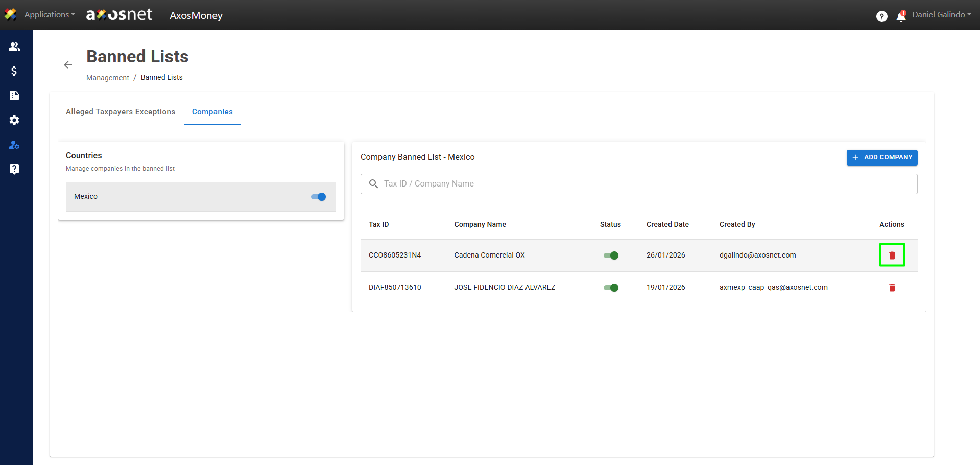Expand the Applications dropdown menu
This screenshot has height=465, width=980.
pyautogui.click(x=49, y=15)
